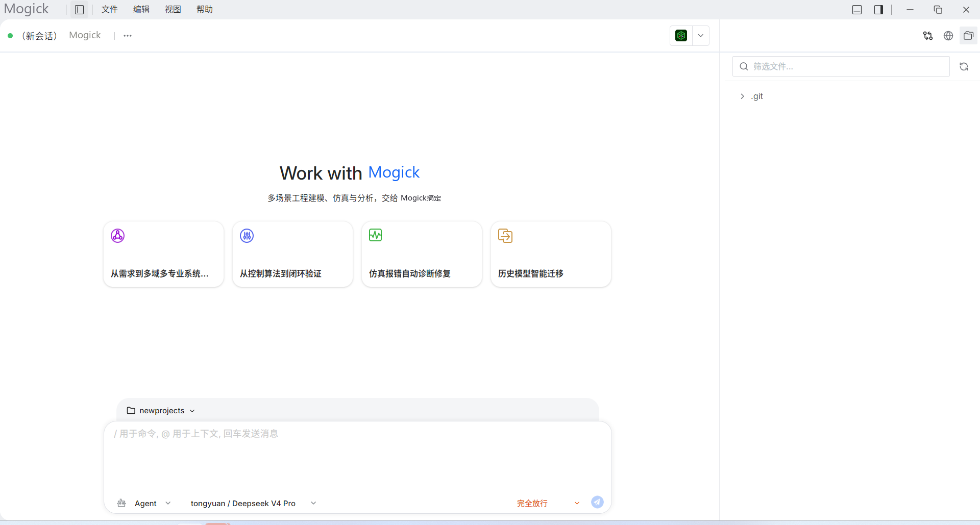Choose model from tongyuan / Deepseek V4 Pro dropdown
Image resolution: width=980 pixels, height=525 pixels.
click(254, 504)
